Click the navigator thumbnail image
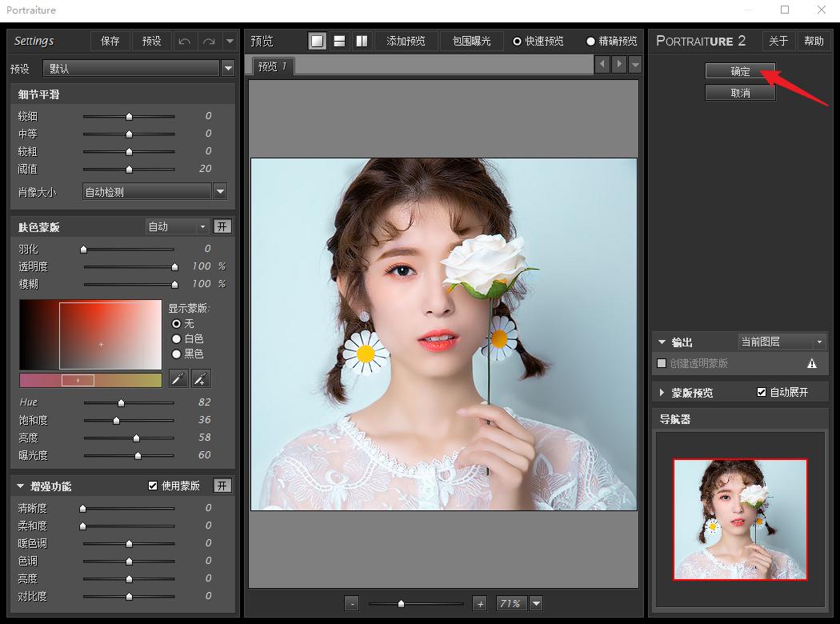The width and height of the screenshot is (840, 624). click(x=740, y=518)
